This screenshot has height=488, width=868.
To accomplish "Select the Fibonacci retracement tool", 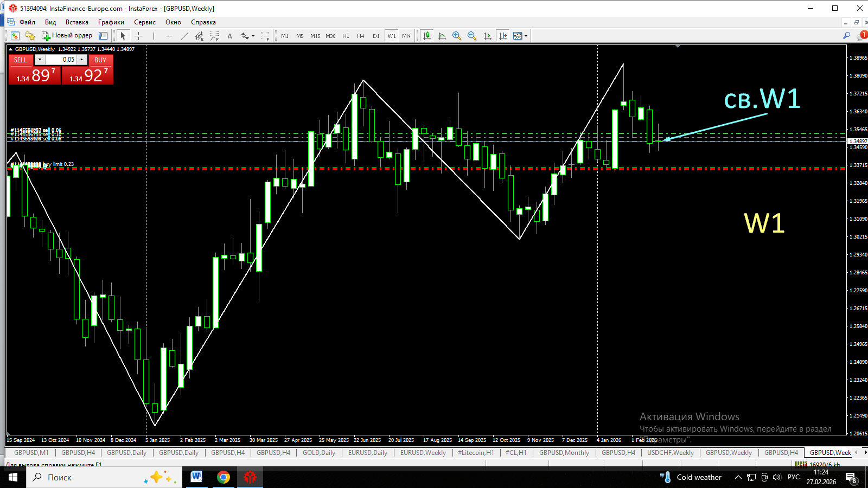I will pyautogui.click(x=215, y=36).
